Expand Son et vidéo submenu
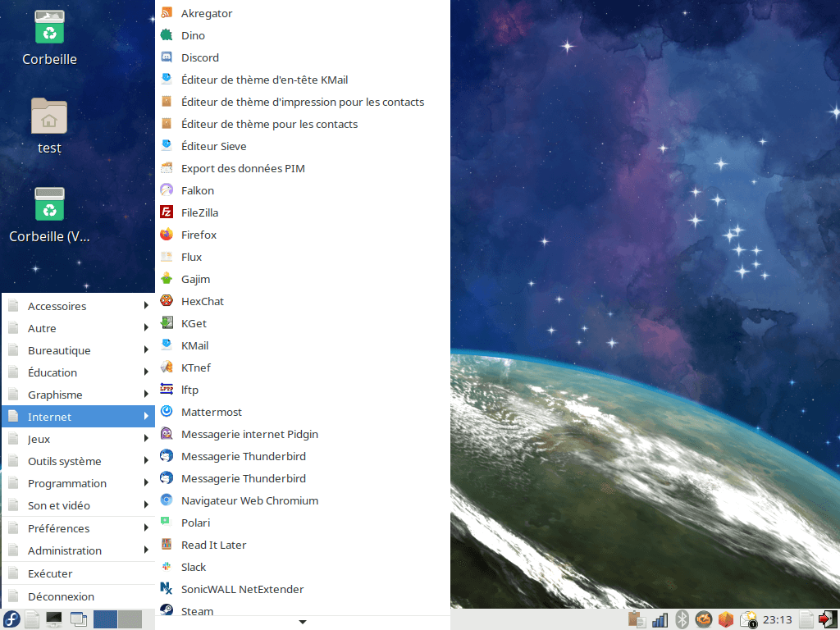The image size is (840, 630). pyautogui.click(x=78, y=505)
